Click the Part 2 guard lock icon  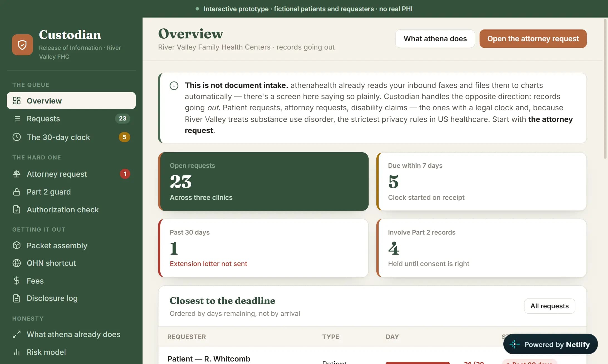(x=17, y=192)
